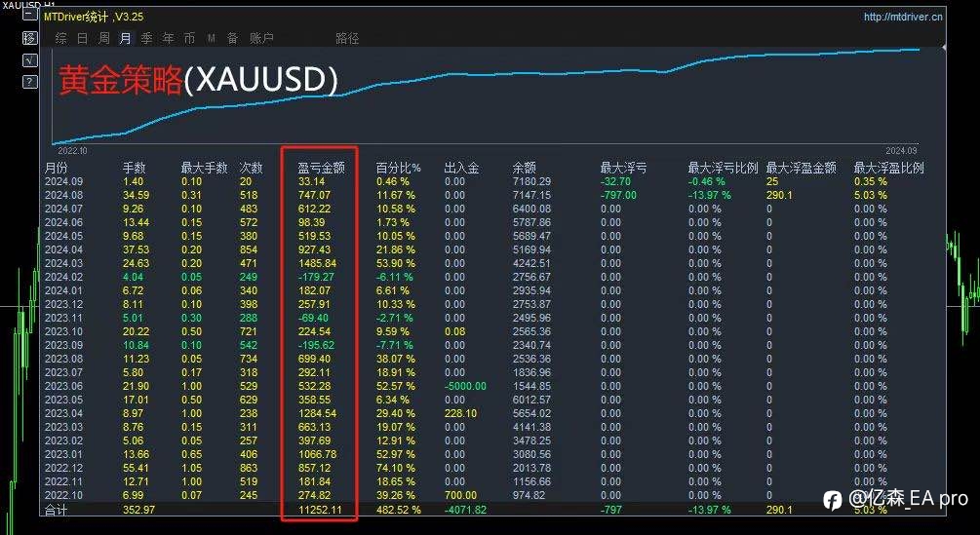Click the profit value 1485.84
Screen dimensions: 980x535
tap(318, 263)
